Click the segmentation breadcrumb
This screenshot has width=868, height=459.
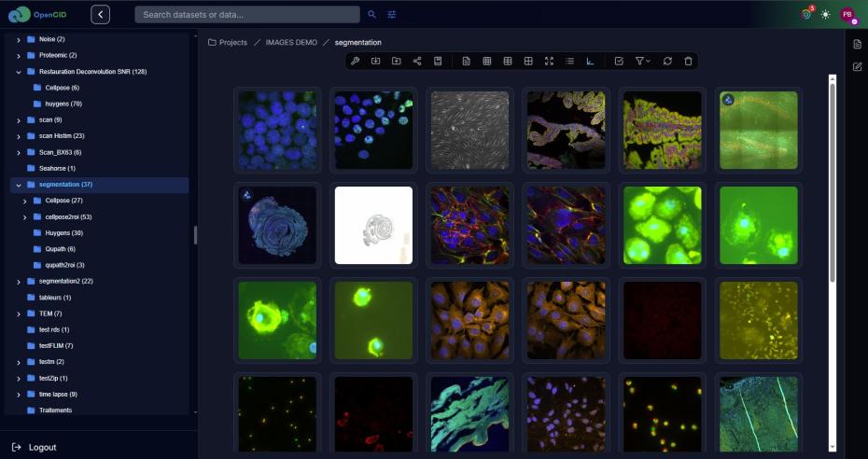click(358, 42)
